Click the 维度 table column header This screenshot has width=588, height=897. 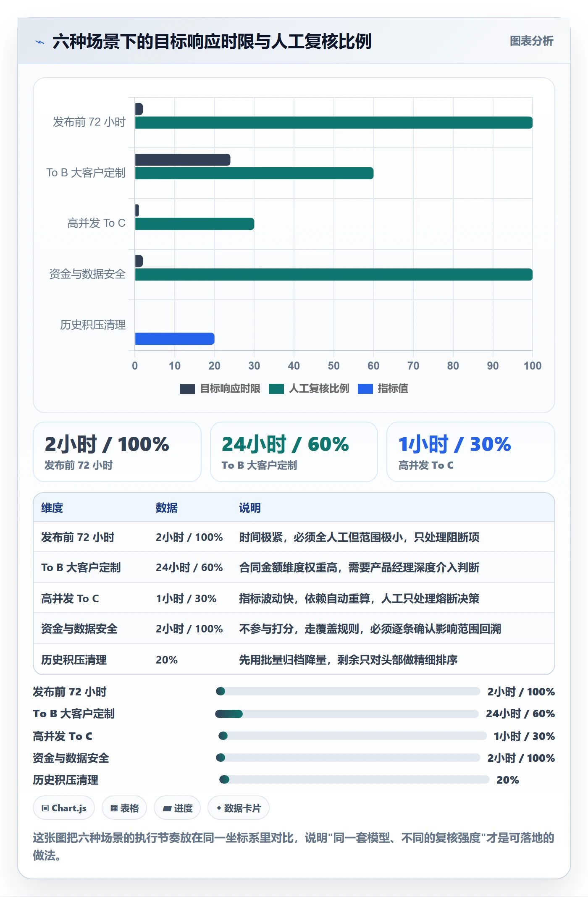coord(52,508)
